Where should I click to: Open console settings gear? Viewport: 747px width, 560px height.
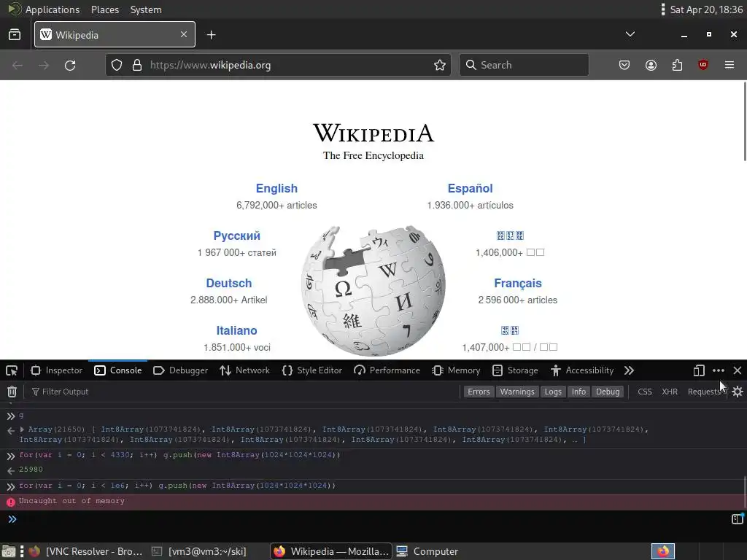pyautogui.click(x=738, y=392)
